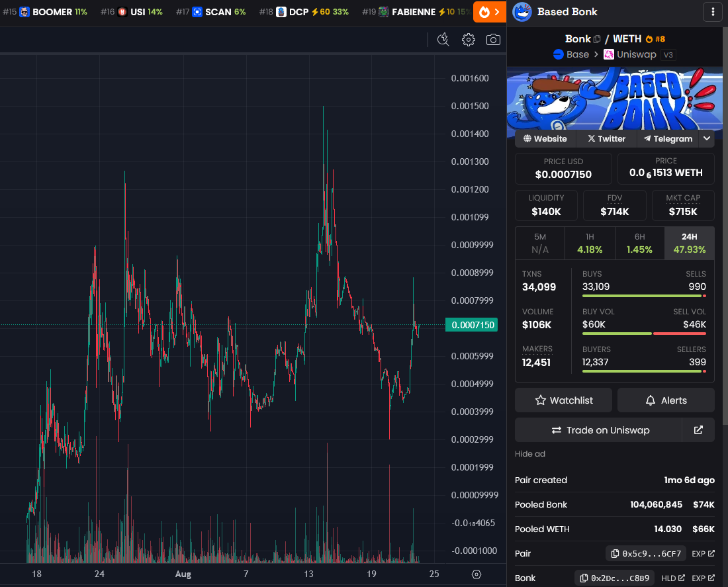The width and height of the screenshot is (728, 587).
Task: Take a chart snapshot with camera icon
Action: click(493, 40)
